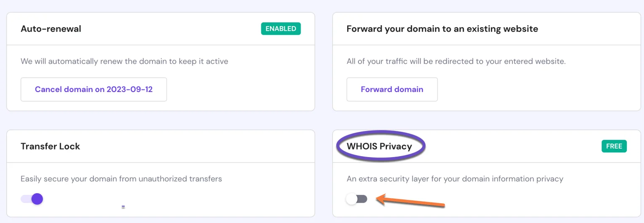The height and width of the screenshot is (223, 644).
Task: Open the Forward domain button
Action: (392, 89)
